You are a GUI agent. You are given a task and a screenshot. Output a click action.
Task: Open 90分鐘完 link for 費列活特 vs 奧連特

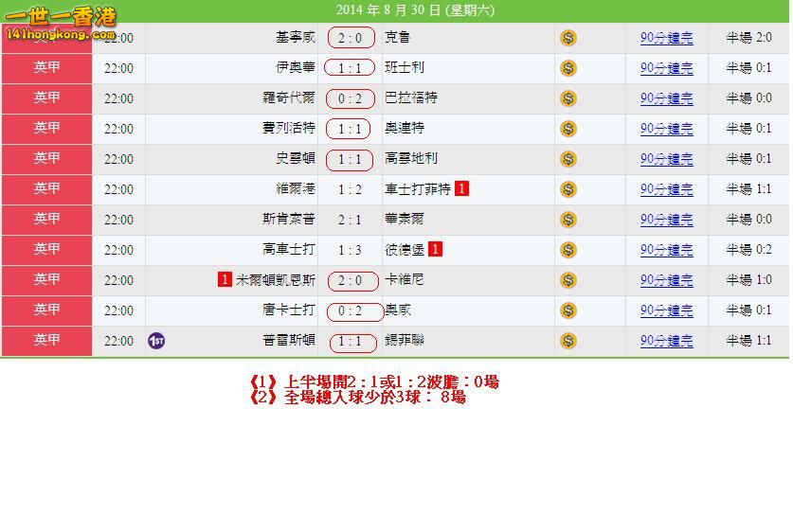[666, 129]
